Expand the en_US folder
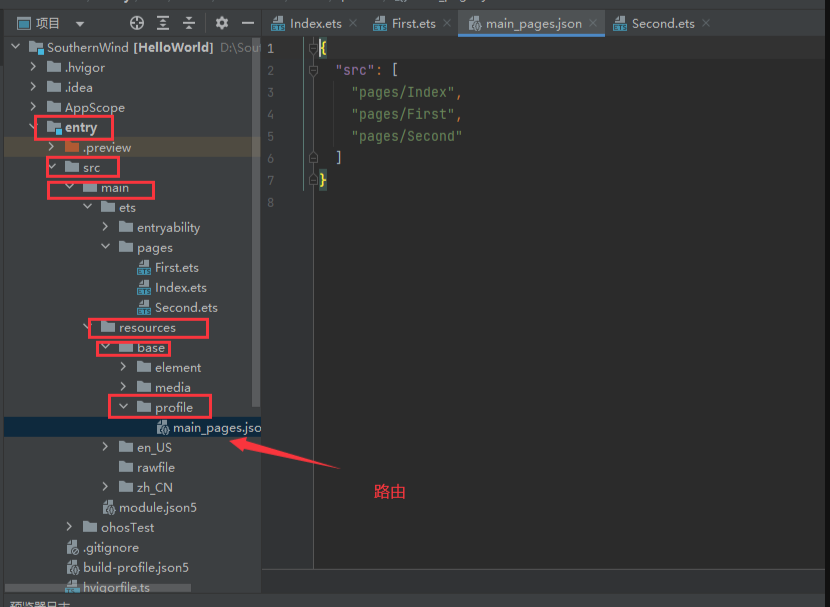Image resolution: width=830 pixels, height=607 pixels. click(x=105, y=447)
